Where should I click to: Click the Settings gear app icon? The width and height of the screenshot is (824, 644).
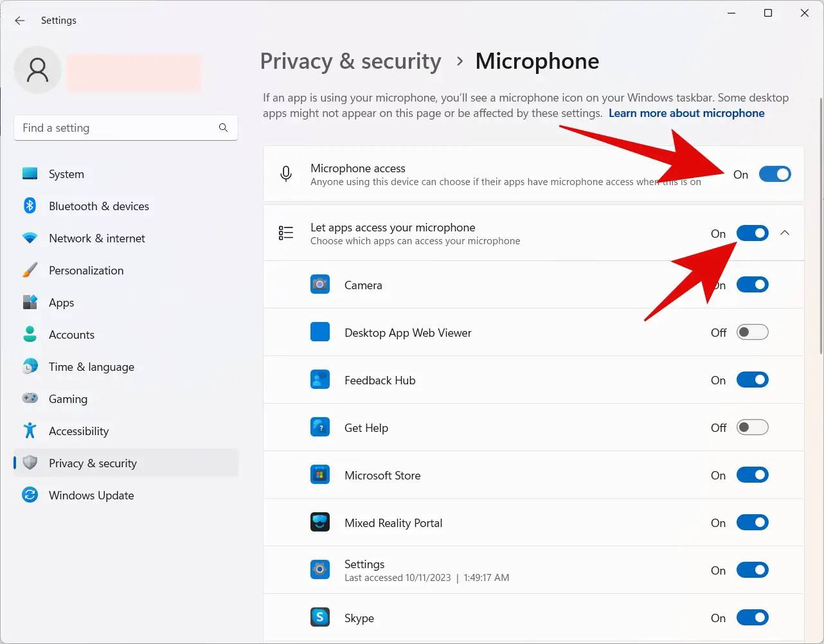pos(320,570)
